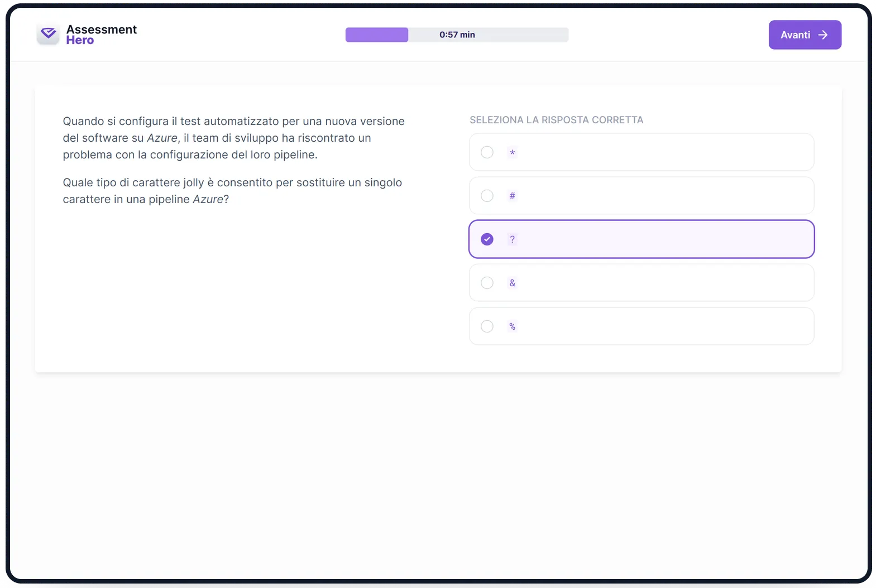Screen dimensions: 876x588
Task: Click the ampersand symbol answer label
Action: point(513,283)
